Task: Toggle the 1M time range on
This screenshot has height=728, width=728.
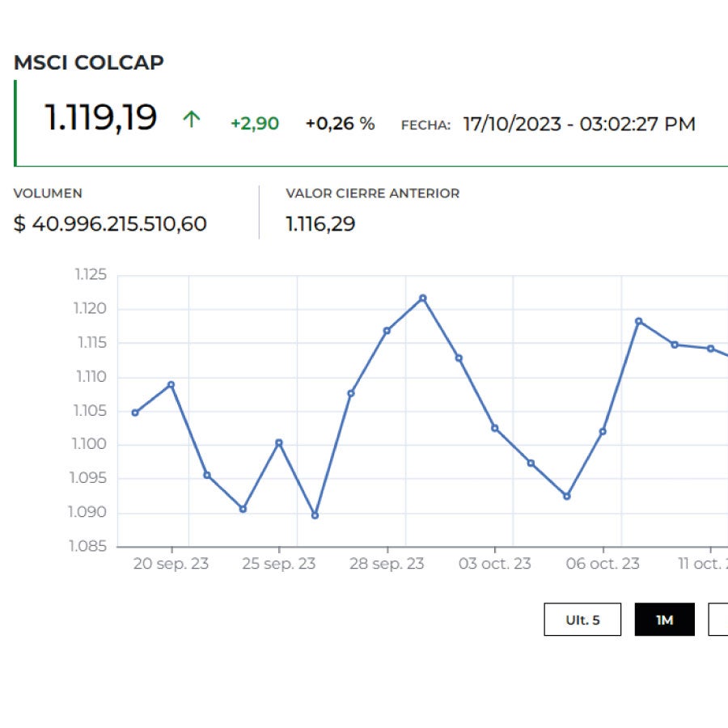Action: 665,619
